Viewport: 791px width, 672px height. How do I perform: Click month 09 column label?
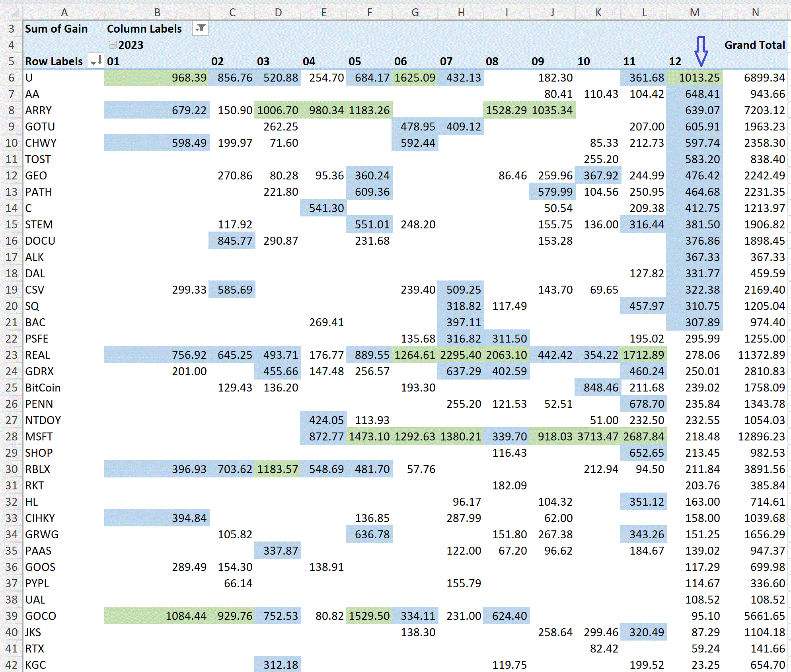coord(538,61)
